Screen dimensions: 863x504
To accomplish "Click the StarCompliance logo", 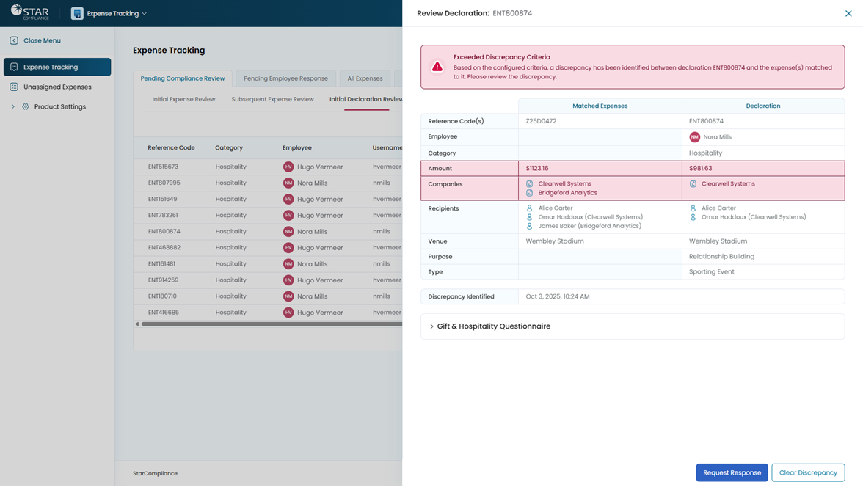I will click(30, 12).
